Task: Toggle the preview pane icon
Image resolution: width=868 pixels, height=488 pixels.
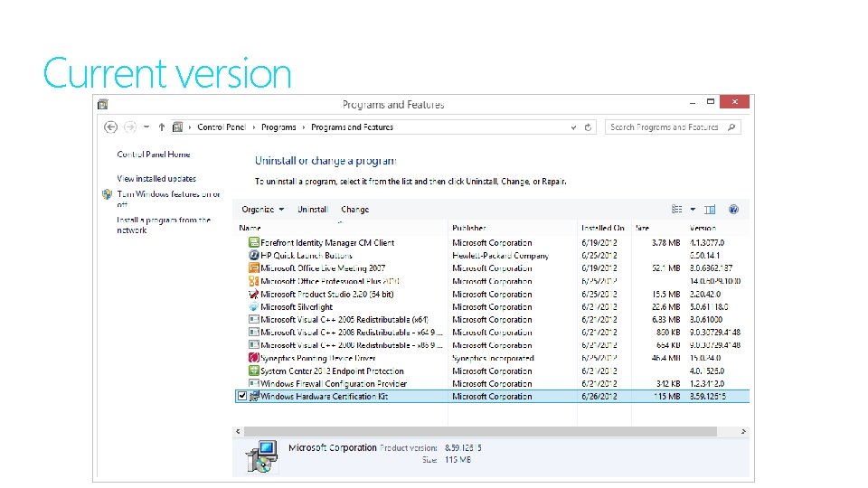Action: (x=710, y=209)
